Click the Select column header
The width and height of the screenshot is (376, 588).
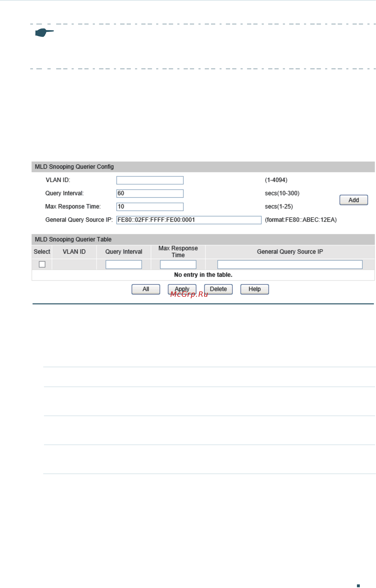[x=42, y=252]
